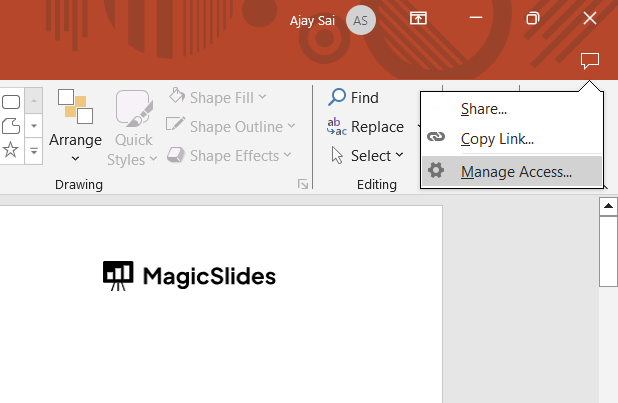Click the Shape Fill paint bucket
This screenshot has height=403, width=618.
(x=177, y=97)
